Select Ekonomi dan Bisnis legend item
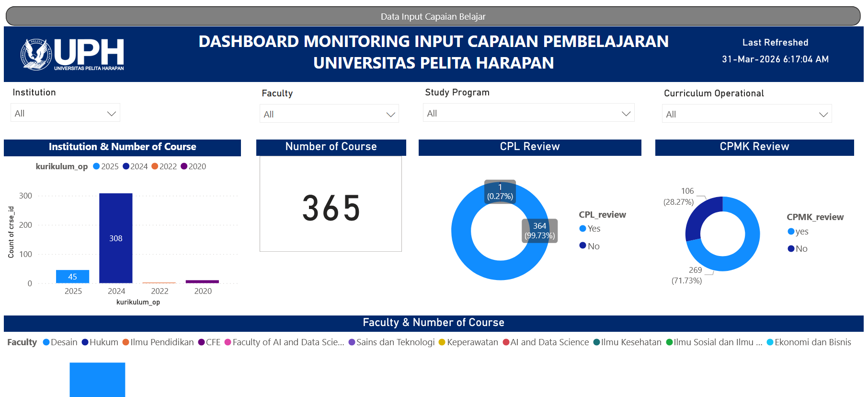868x397 pixels. 809,342
